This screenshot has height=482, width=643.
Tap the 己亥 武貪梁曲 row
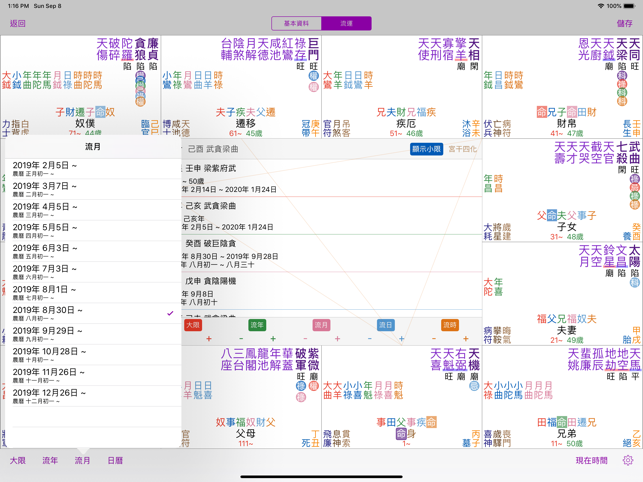click(331, 216)
